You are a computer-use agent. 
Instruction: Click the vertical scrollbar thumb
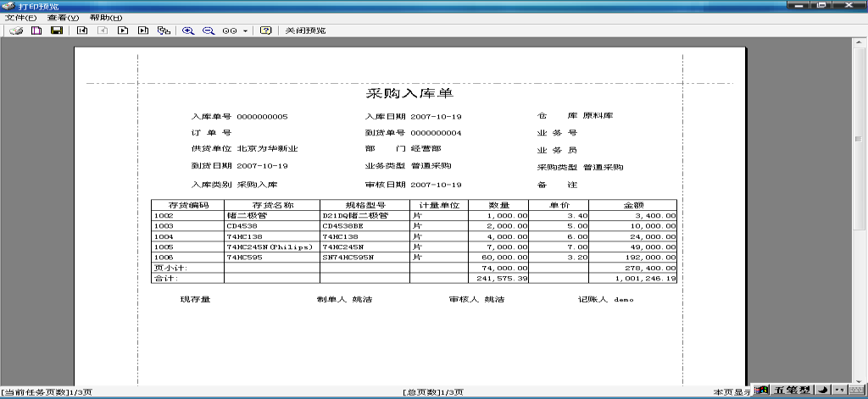(859, 138)
